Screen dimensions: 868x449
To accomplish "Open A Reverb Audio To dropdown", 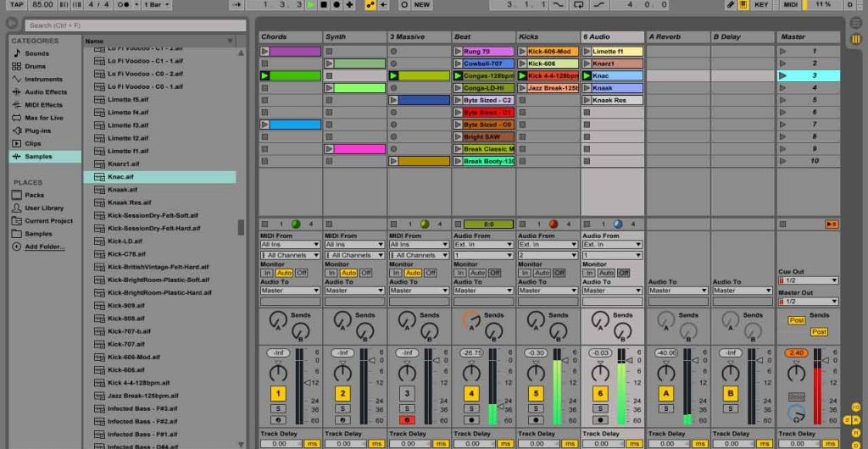I will coord(678,291).
